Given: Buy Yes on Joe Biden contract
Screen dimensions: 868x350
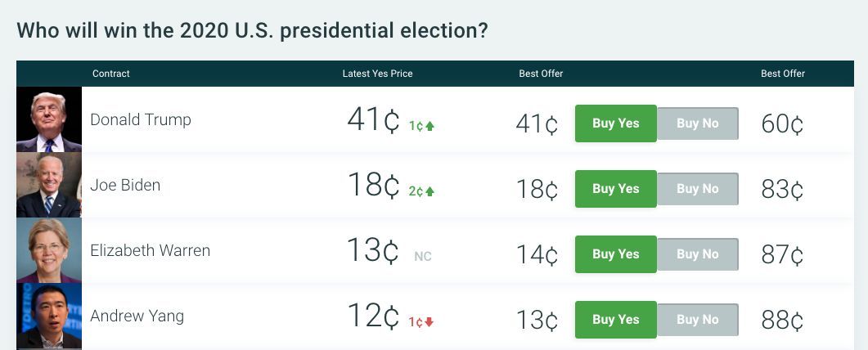Looking at the screenshot, I should click(x=615, y=189).
